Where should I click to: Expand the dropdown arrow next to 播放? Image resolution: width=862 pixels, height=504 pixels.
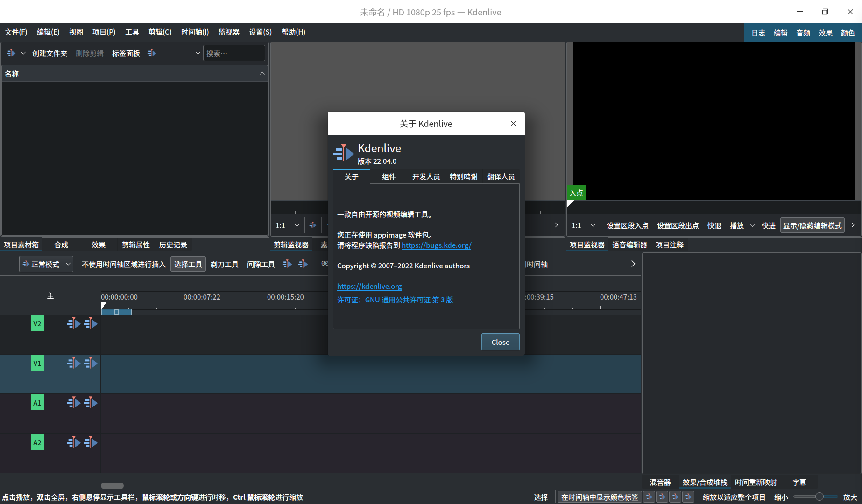click(x=752, y=225)
